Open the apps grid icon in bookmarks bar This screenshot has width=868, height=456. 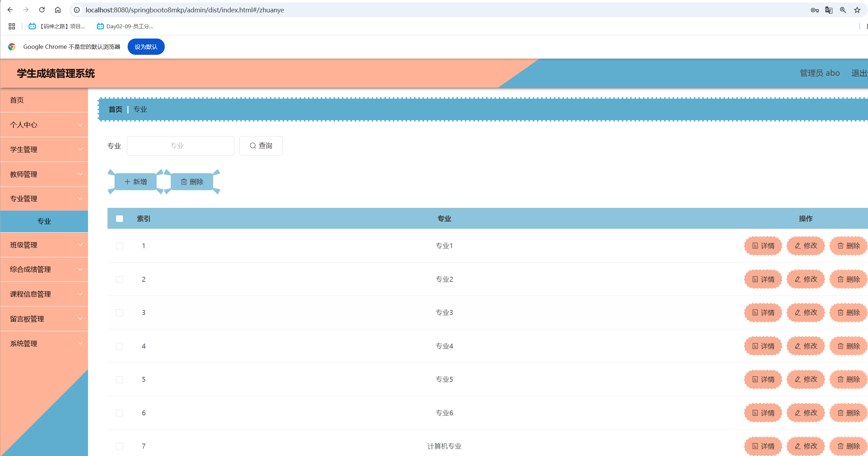12,26
